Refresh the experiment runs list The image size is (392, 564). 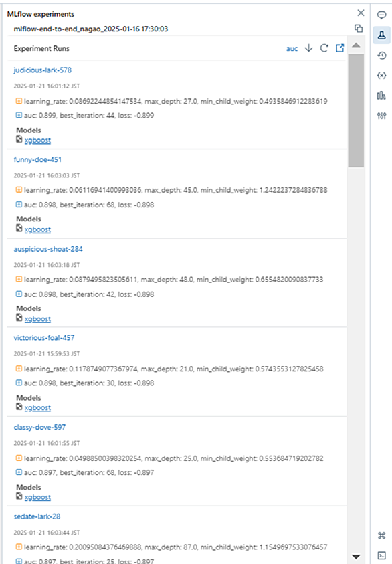(324, 48)
